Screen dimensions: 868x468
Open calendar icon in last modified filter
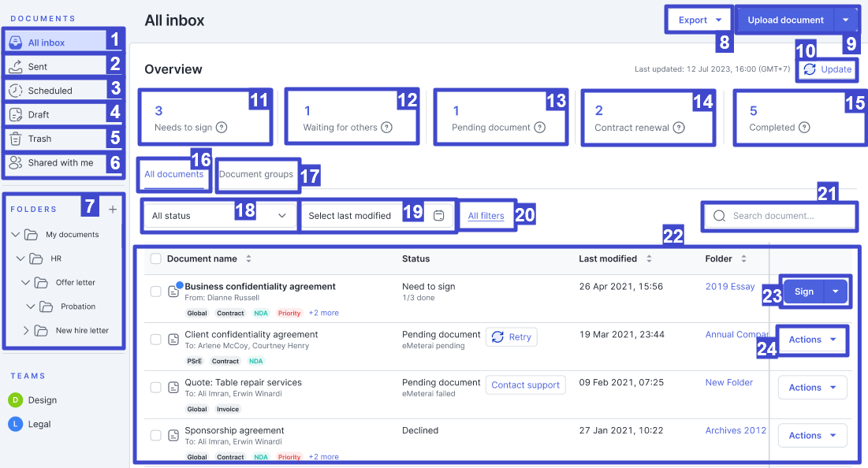pyautogui.click(x=439, y=216)
